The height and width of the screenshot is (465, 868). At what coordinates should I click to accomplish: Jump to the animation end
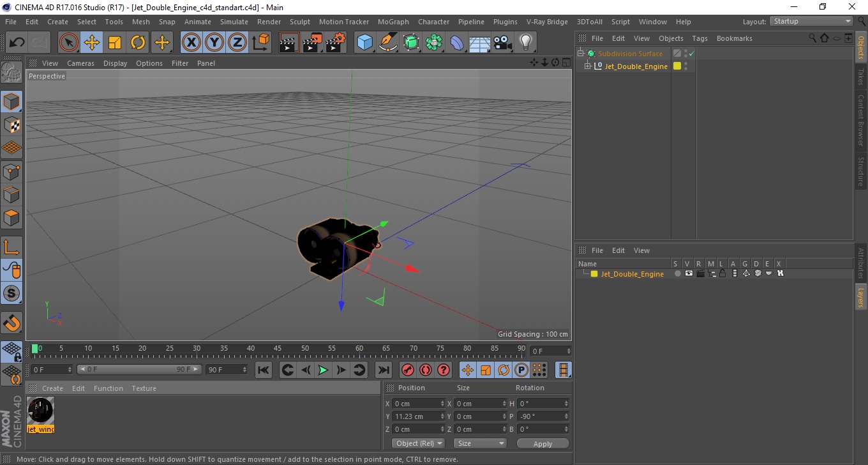(x=383, y=370)
